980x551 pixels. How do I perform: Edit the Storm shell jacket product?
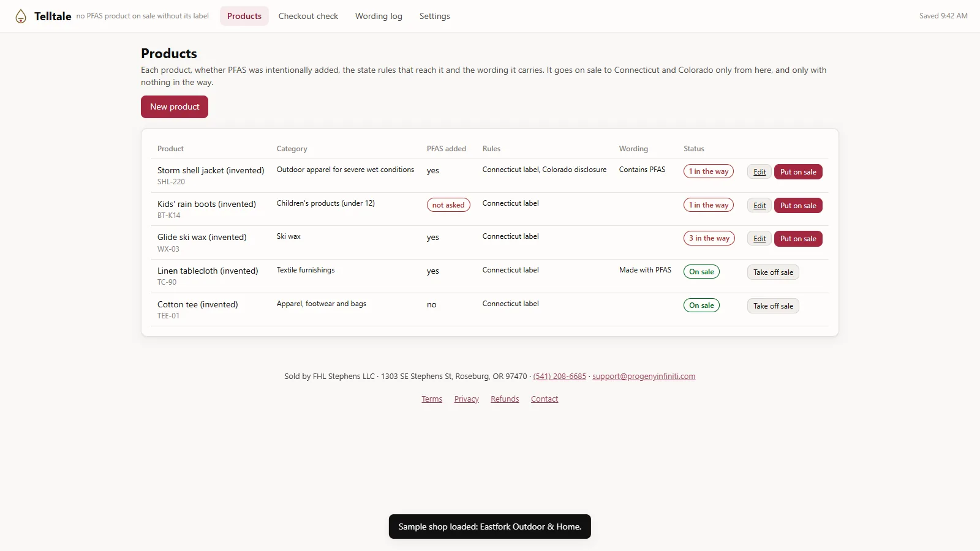[x=759, y=172]
